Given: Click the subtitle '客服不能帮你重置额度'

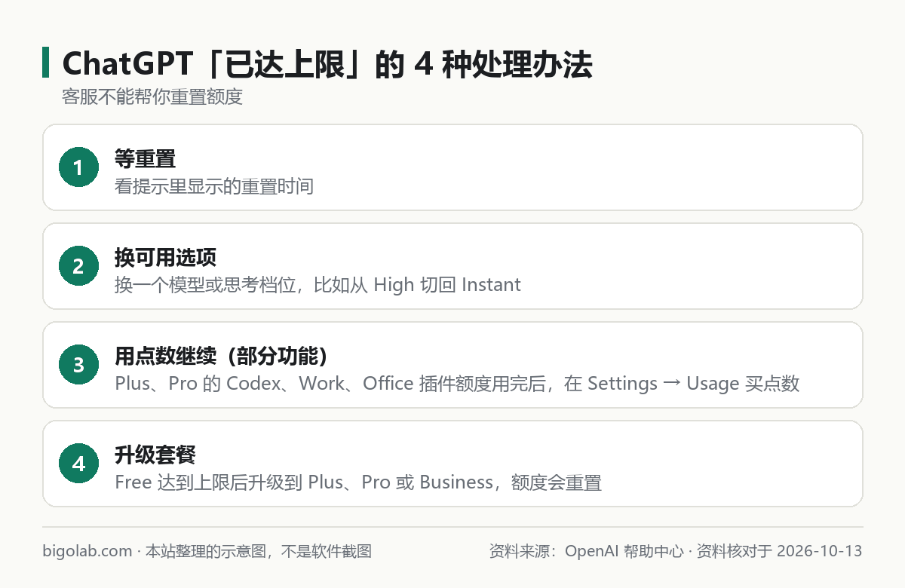Looking at the screenshot, I should tap(152, 98).
